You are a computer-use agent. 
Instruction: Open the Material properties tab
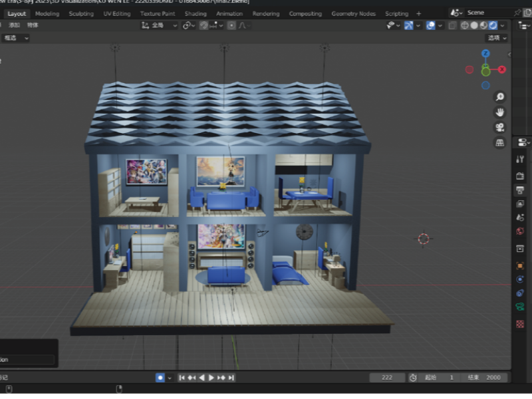point(520,324)
